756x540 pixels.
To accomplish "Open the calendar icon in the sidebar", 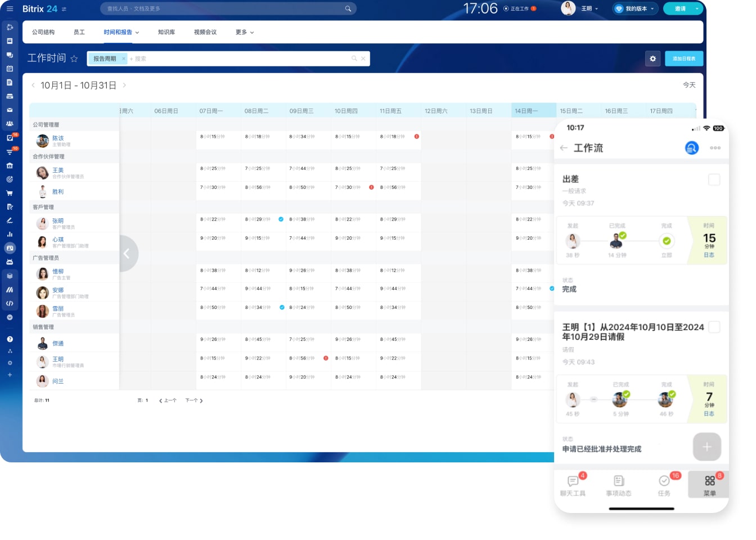I will (10, 69).
